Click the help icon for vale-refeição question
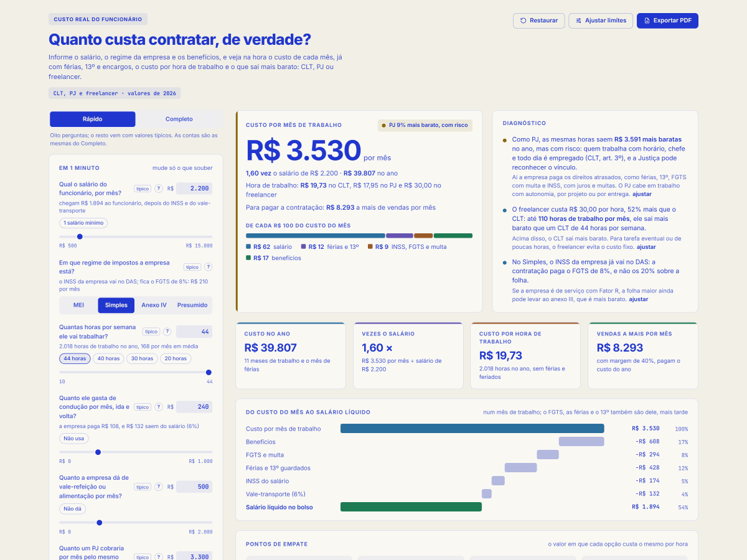This screenshot has width=747, height=560. tap(159, 487)
